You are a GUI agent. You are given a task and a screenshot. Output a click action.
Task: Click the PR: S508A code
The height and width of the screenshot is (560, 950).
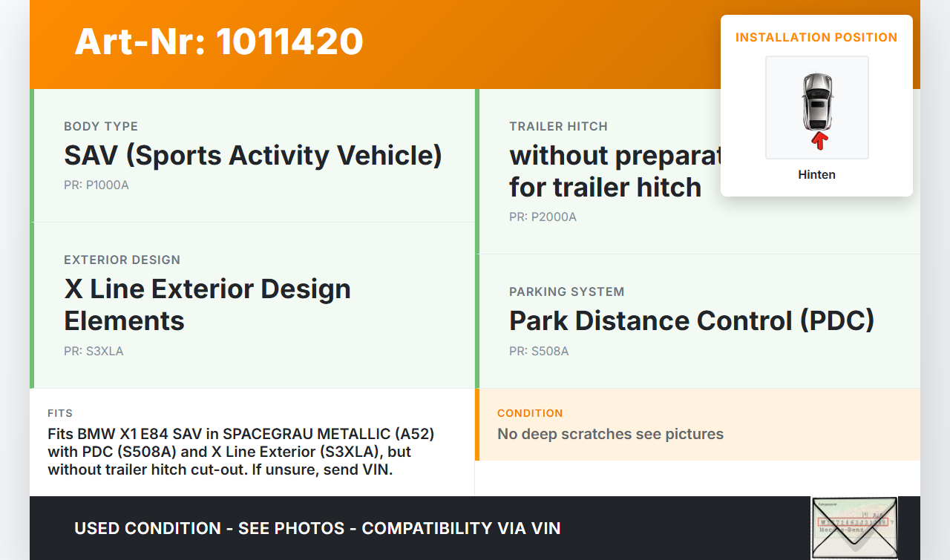pos(539,352)
